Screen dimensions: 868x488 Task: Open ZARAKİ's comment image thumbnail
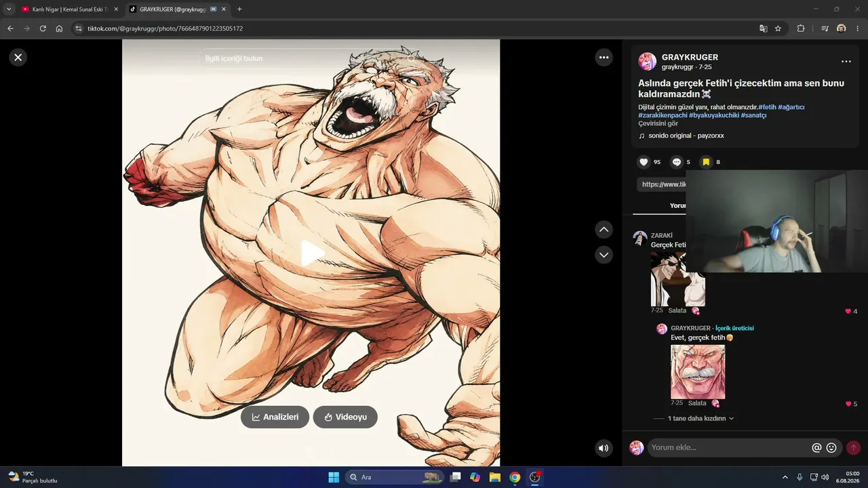click(678, 279)
